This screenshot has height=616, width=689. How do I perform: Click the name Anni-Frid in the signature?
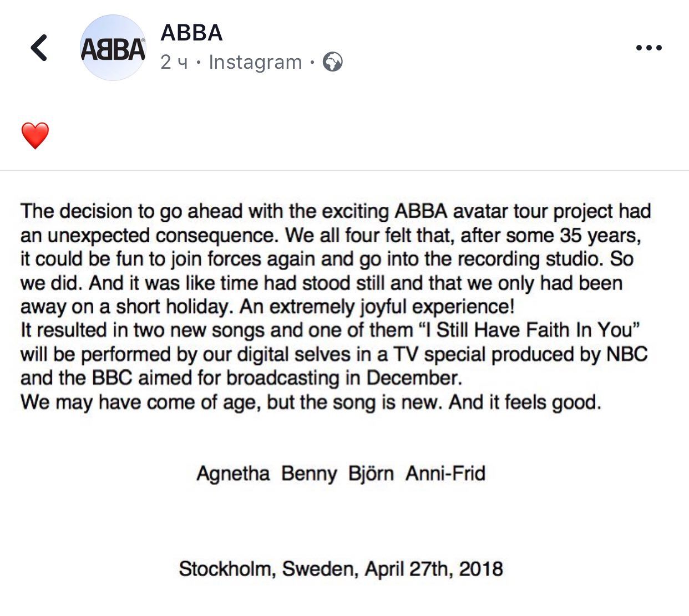(445, 474)
